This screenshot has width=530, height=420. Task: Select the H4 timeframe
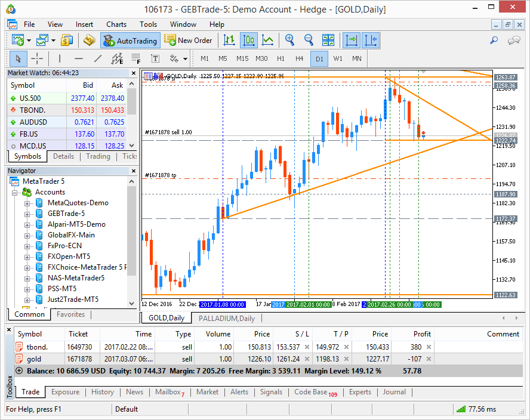300,58
